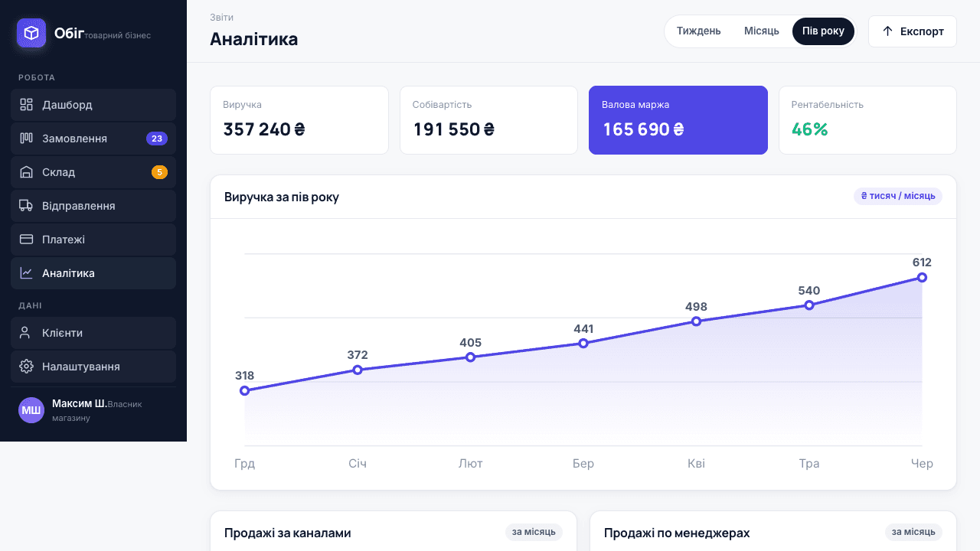Click the Звіти breadcrumb
980x551 pixels.
(x=222, y=17)
